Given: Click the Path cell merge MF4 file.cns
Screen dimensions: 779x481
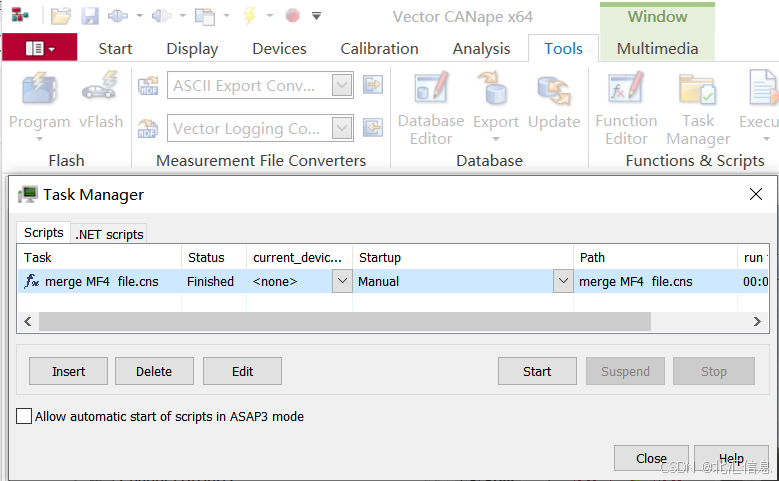Looking at the screenshot, I should point(655,281).
